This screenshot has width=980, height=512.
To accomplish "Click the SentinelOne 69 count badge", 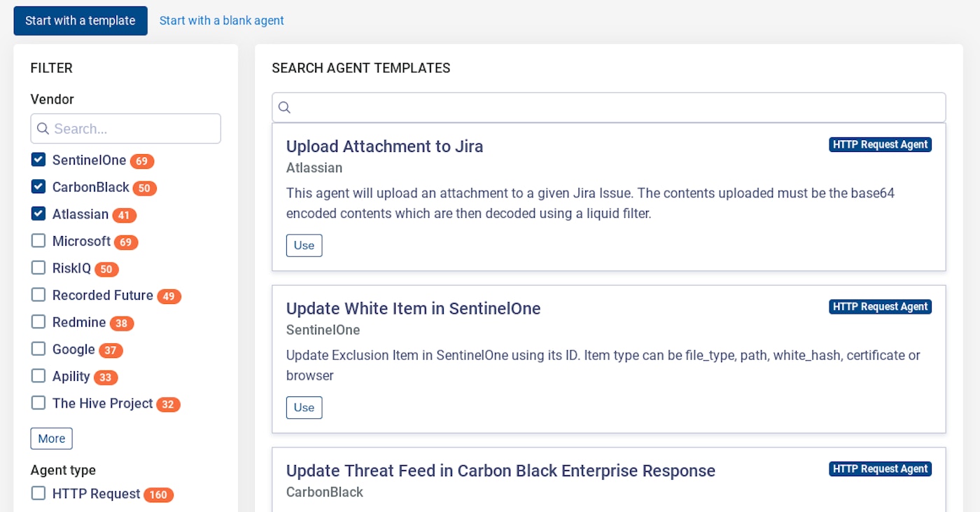I will tap(141, 161).
